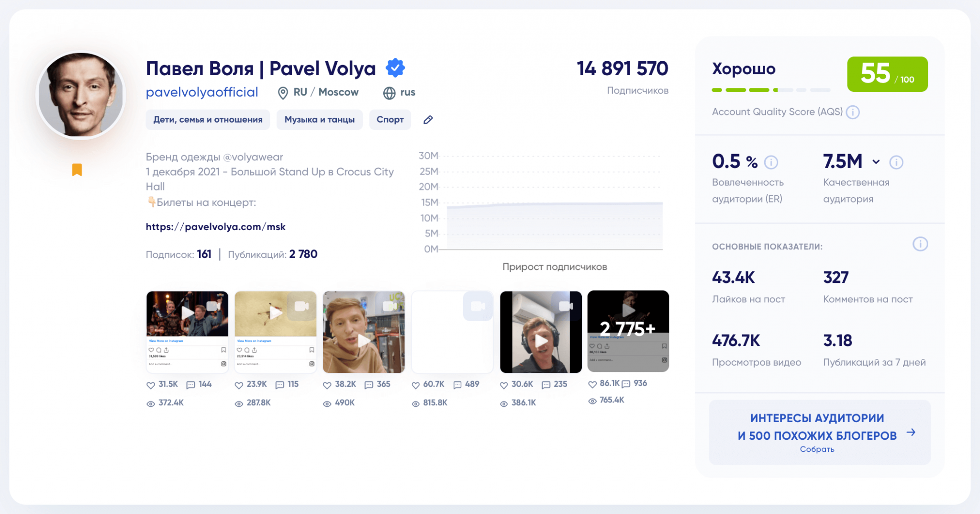This screenshot has width=980, height=514.
Task: Toggle the orange bookmark under the avatar
Action: click(77, 170)
